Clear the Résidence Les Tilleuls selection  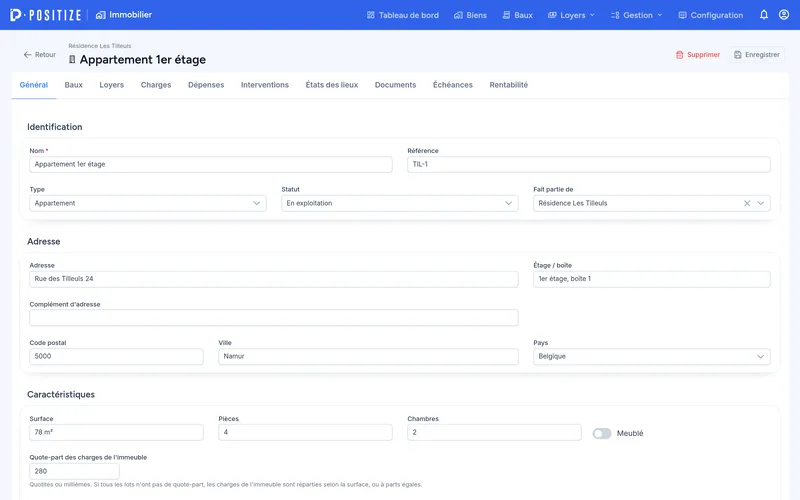point(747,203)
